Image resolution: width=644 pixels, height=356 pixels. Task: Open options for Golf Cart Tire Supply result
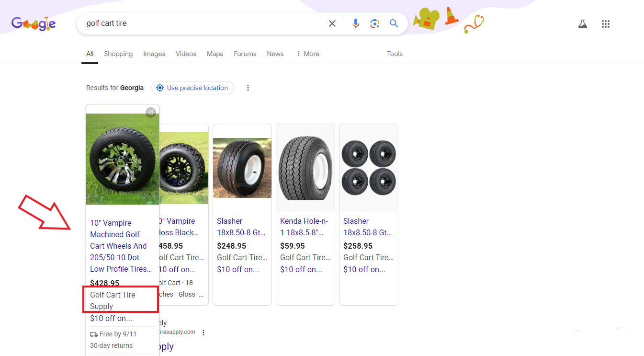(203, 332)
